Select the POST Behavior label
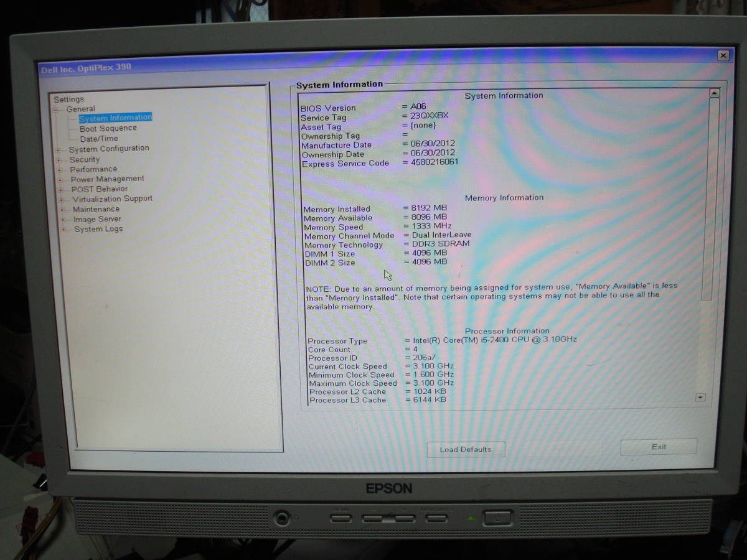 coord(100,189)
